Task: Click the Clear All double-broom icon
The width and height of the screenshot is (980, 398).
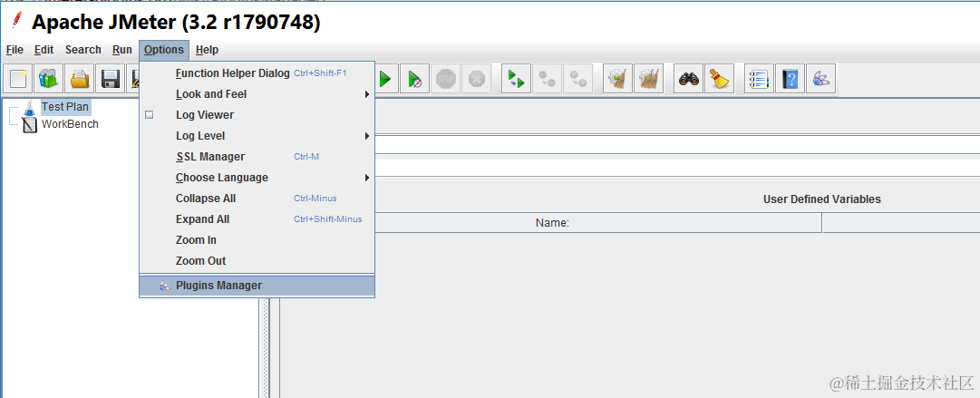Action: 649,79
